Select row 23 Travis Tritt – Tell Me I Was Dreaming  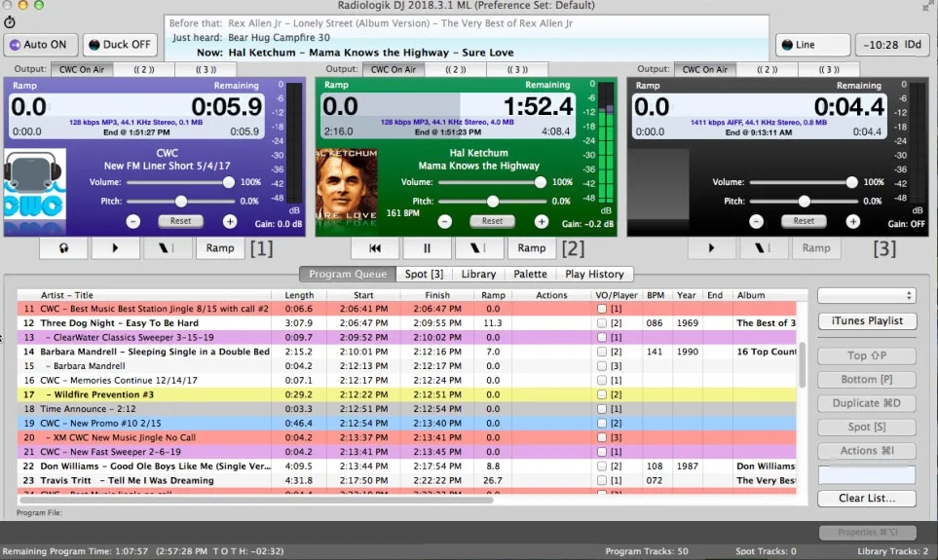tap(407, 480)
